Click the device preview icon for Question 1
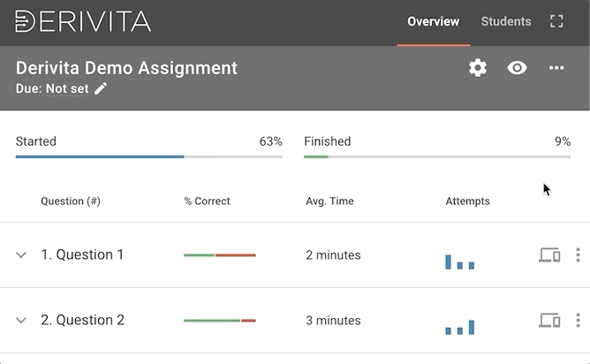 coord(549,255)
